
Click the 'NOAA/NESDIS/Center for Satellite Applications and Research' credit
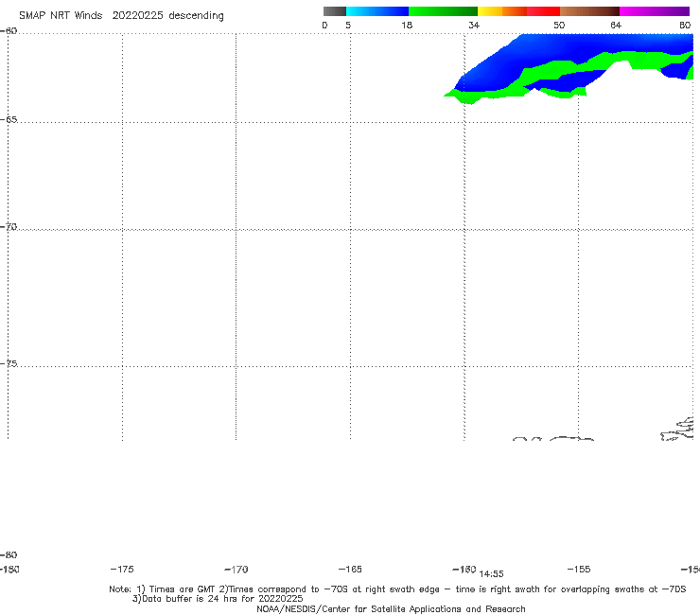click(391, 609)
